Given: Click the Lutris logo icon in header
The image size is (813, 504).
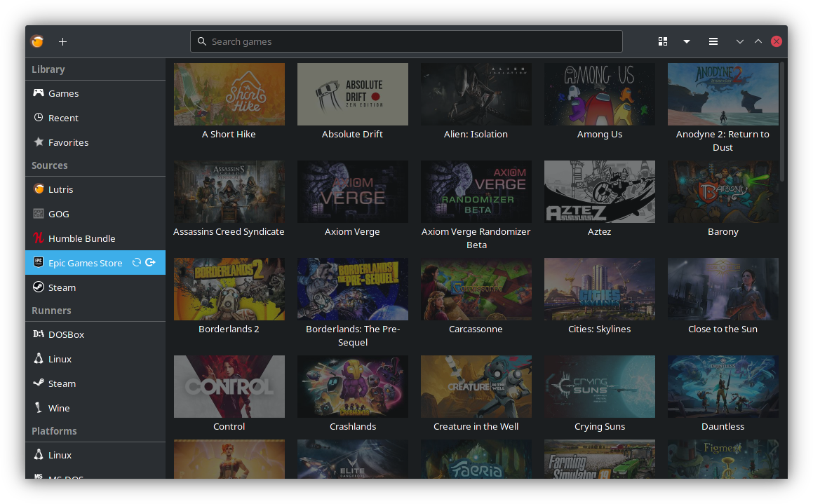Looking at the screenshot, I should coord(37,41).
